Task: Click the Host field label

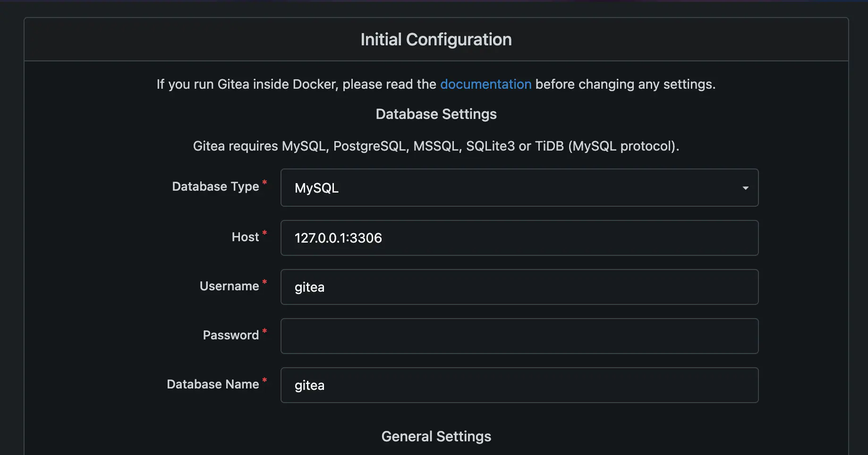Action: pos(245,237)
